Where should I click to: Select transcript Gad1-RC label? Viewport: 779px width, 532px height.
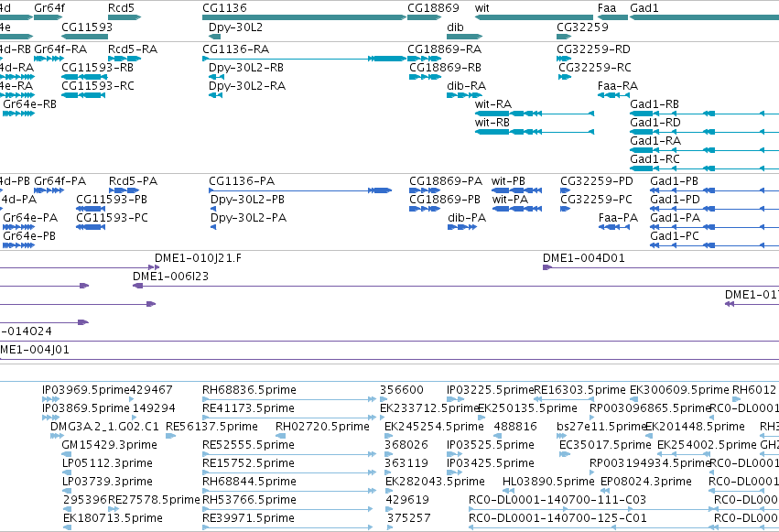[x=655, y=159]
